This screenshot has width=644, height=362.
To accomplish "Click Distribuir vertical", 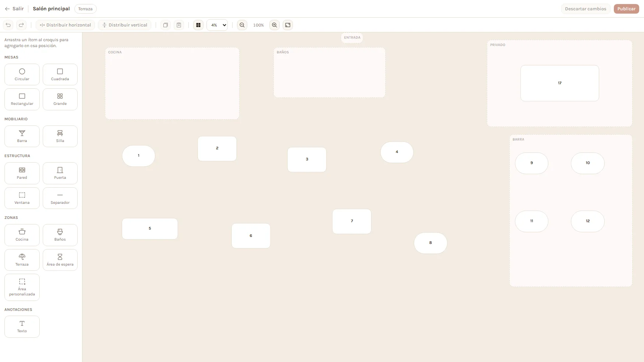I will click(125, 25).
